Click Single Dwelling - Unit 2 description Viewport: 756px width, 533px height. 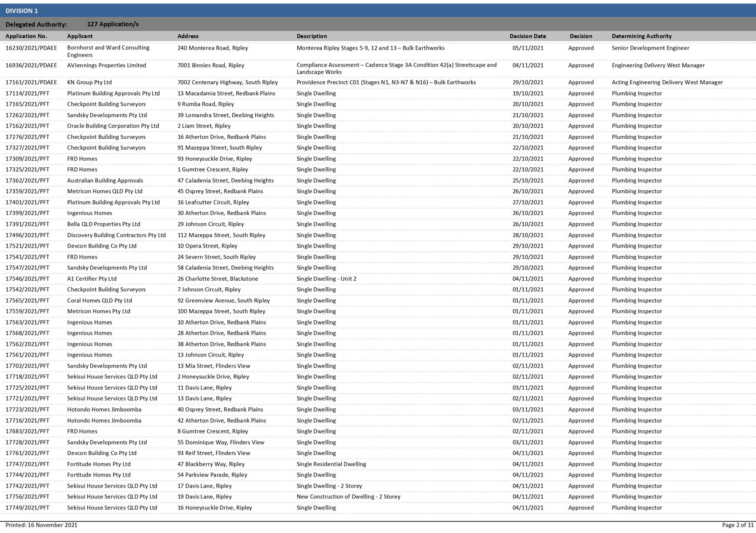tap(327, 279)
